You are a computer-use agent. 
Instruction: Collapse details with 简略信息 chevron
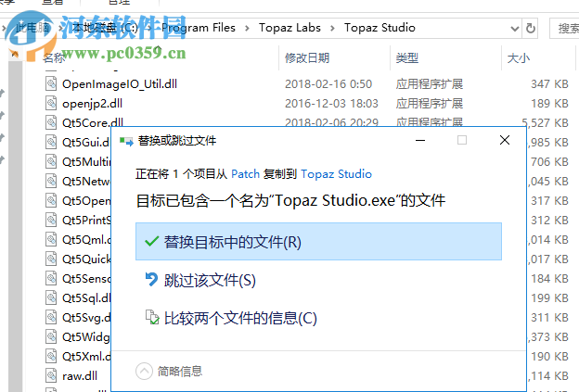click(144, 371)
